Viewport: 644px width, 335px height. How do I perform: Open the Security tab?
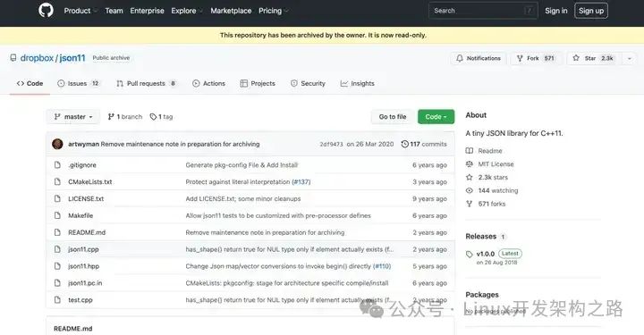click(x=308, y=83)
